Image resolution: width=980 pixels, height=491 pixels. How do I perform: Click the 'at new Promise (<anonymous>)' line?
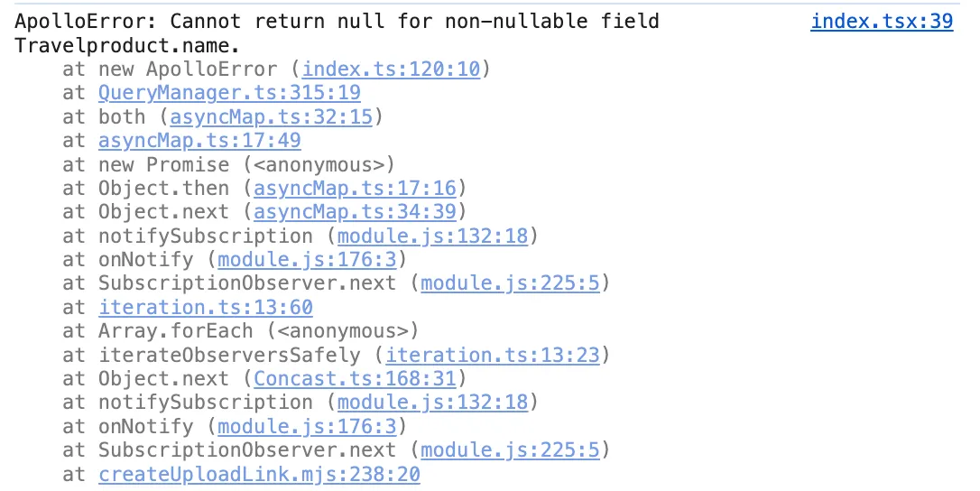(x=228, y=164)
